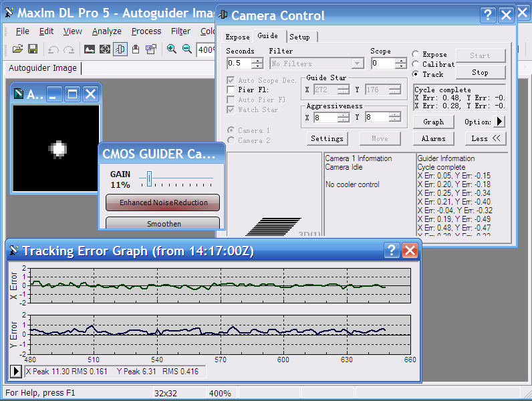Click the MaxIm DL Pro application title icon

(9, 13)
